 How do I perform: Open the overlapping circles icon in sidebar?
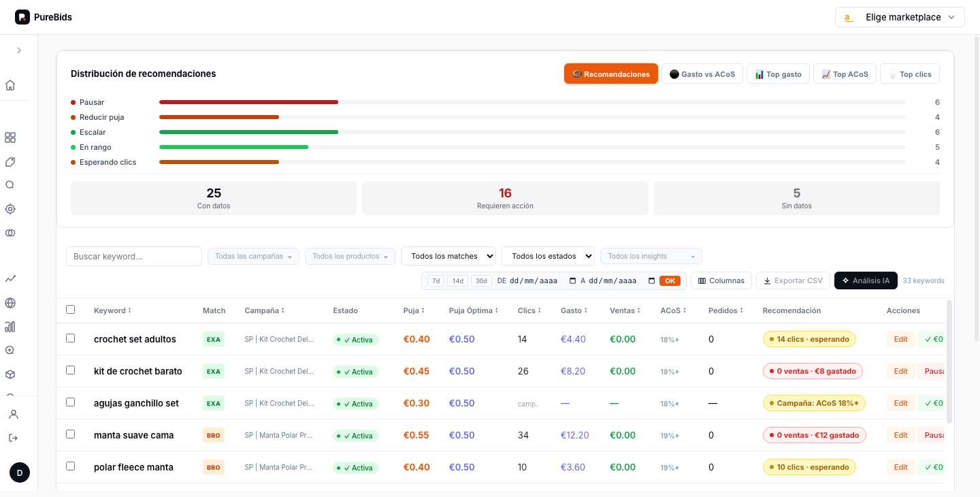click(x=10, y=233)
